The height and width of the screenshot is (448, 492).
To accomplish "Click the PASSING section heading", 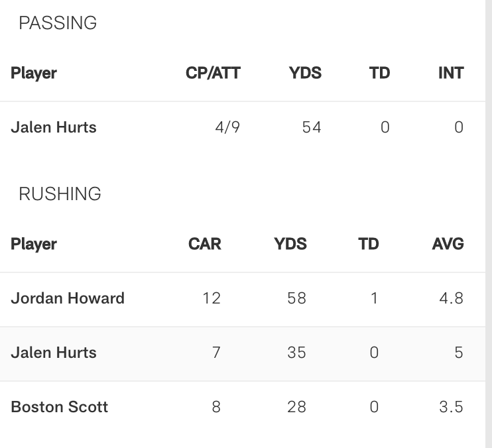I will pyautogui.click(x=58, y=23).
